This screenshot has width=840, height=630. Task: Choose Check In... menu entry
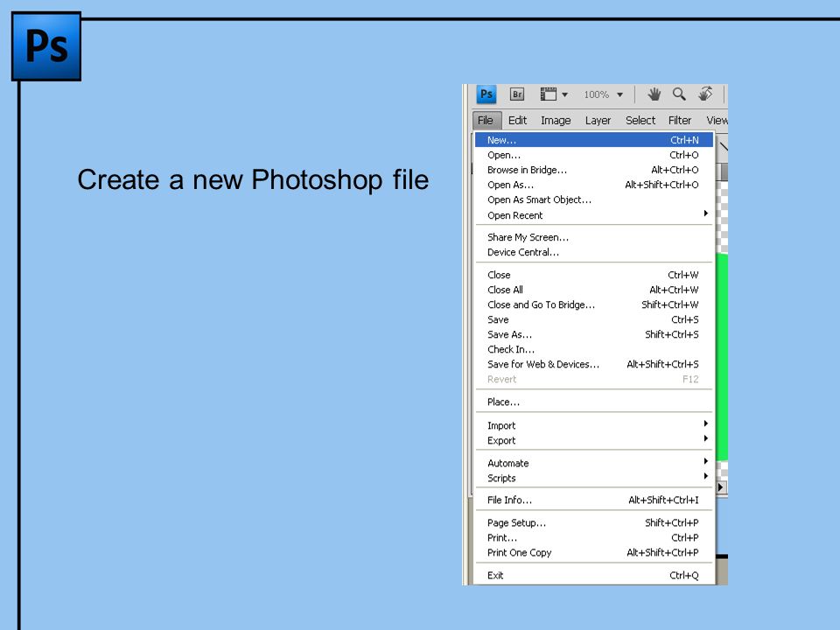click(593, 349)
